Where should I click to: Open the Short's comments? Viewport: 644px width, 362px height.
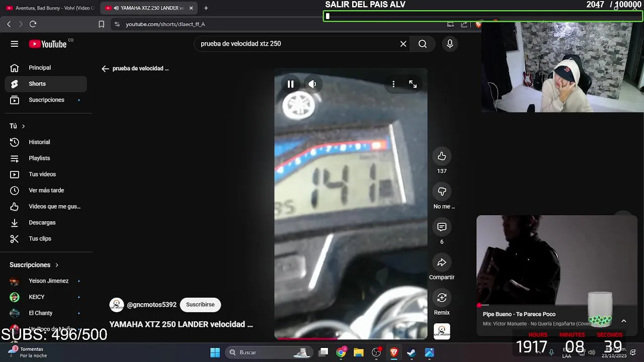click(442, 227)
